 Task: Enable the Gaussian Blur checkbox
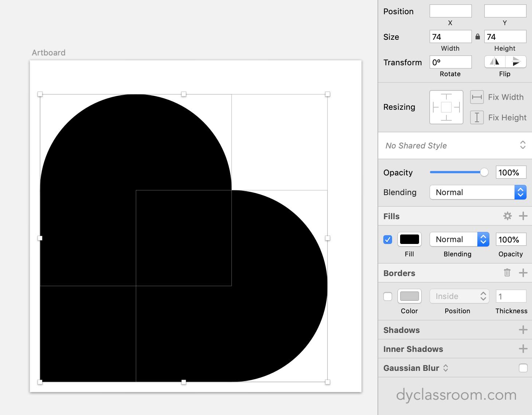click(523, 368)
